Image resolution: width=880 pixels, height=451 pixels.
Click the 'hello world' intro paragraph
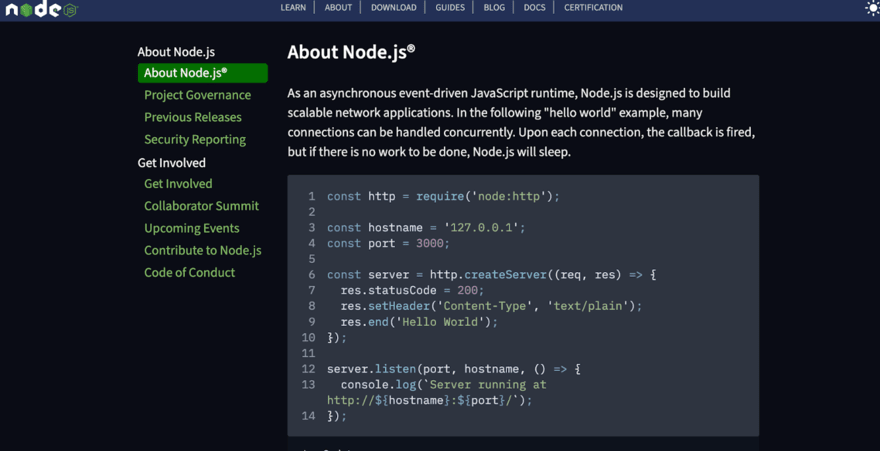tap(521, 122)
